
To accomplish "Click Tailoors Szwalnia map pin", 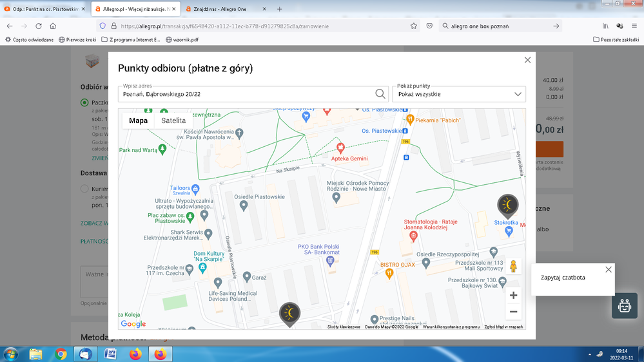I will 195,189.
